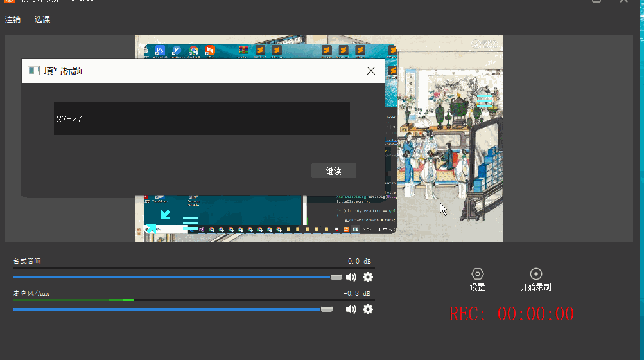The height and width of the screenshot is (360, 644).
Task: Click the 麦克风/Aux label
Action: click(31, 293)
